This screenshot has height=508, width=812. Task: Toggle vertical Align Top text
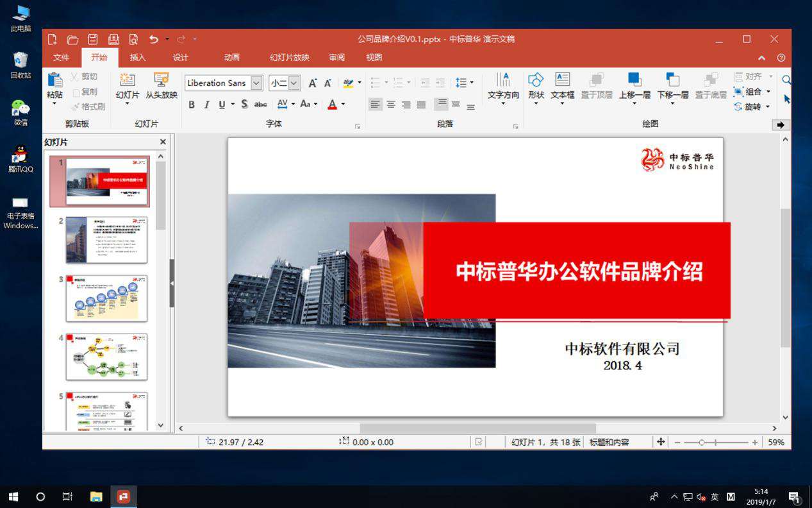coord(441,104)
